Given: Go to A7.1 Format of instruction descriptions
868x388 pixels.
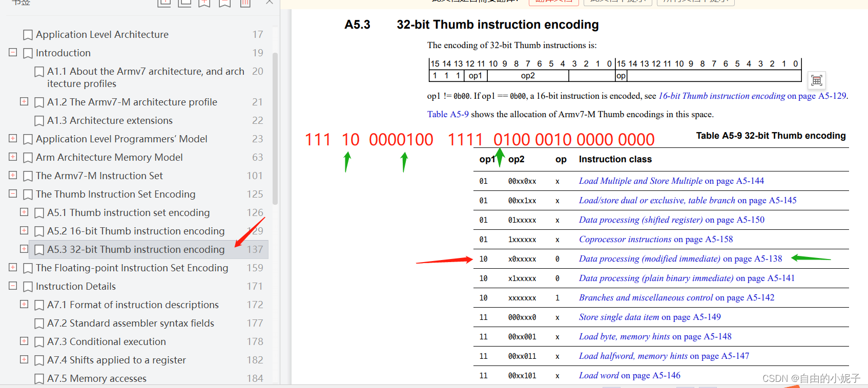Looking at the screenshot, I should (x=133, y=305).
